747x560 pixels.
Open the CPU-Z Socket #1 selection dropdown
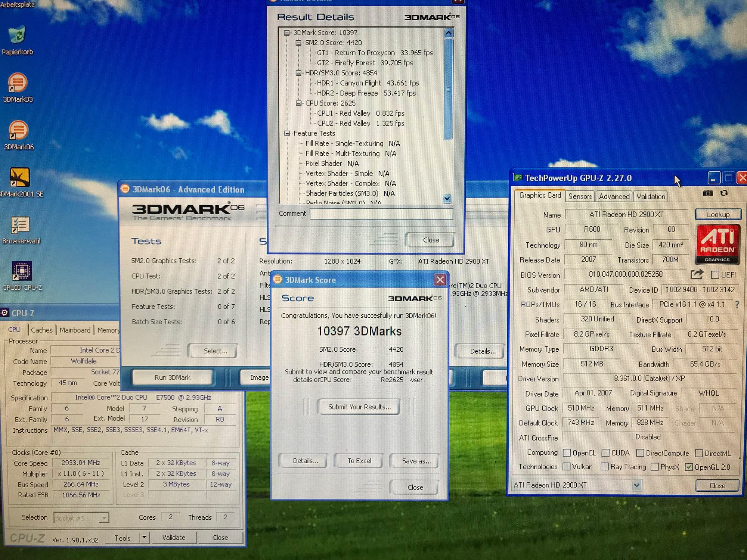point(104,518)
